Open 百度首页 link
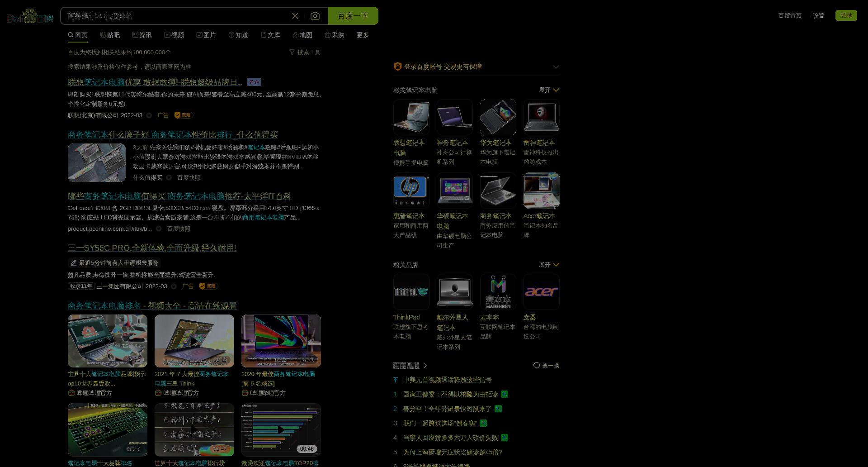The image size is (868, 467). pos(790,15)
